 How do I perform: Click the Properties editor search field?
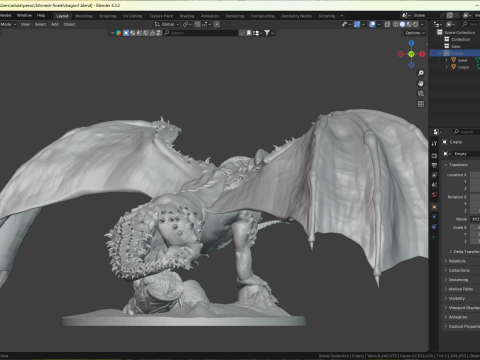click(466, 132)
